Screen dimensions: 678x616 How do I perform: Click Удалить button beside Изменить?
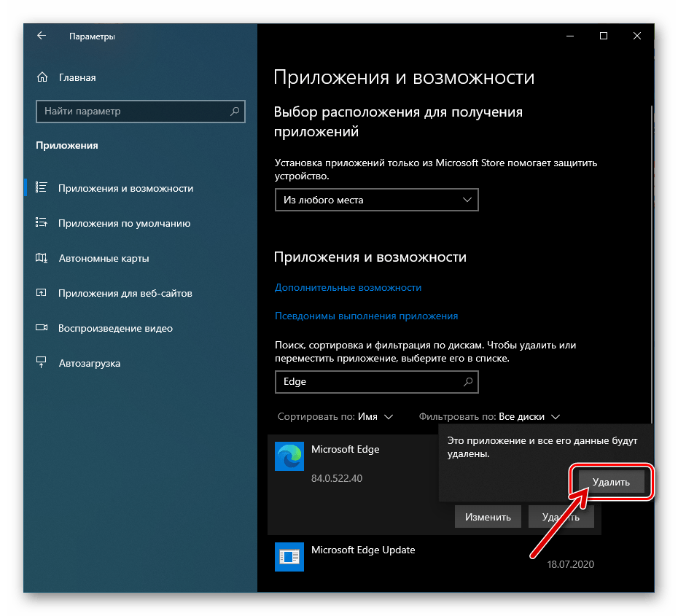[561, 517]
